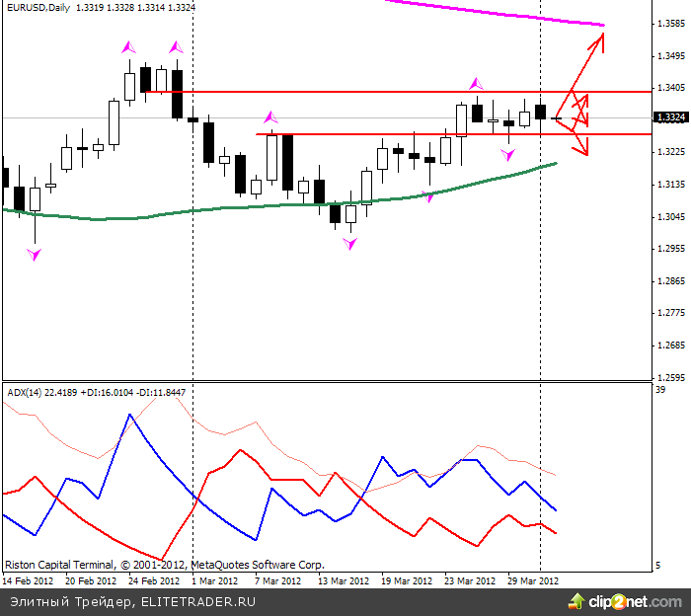
Task: Click the clip2net.com logo
Action: pyautogui.click(x=626, y=601)
